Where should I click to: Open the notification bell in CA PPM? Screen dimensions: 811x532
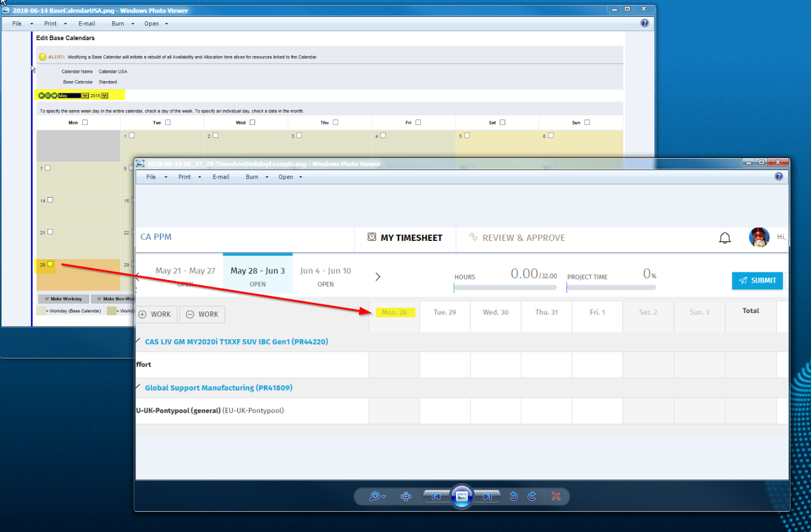tap(725, 237)
